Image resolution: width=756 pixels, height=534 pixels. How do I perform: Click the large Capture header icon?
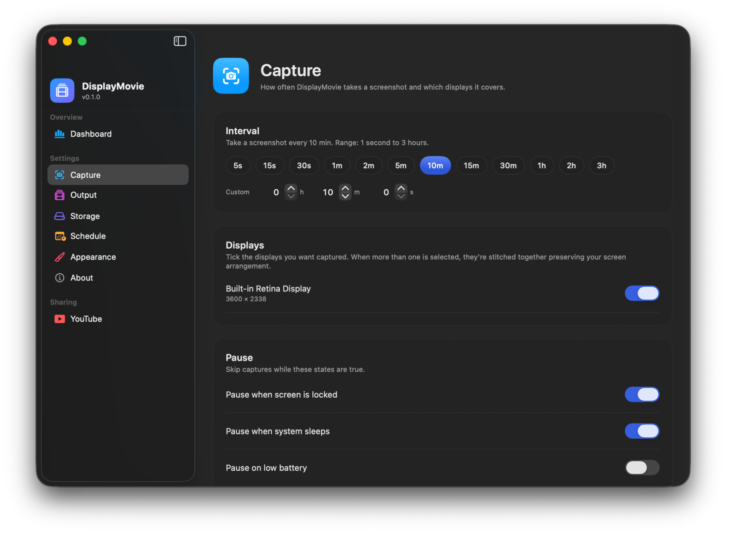point(231,76)
